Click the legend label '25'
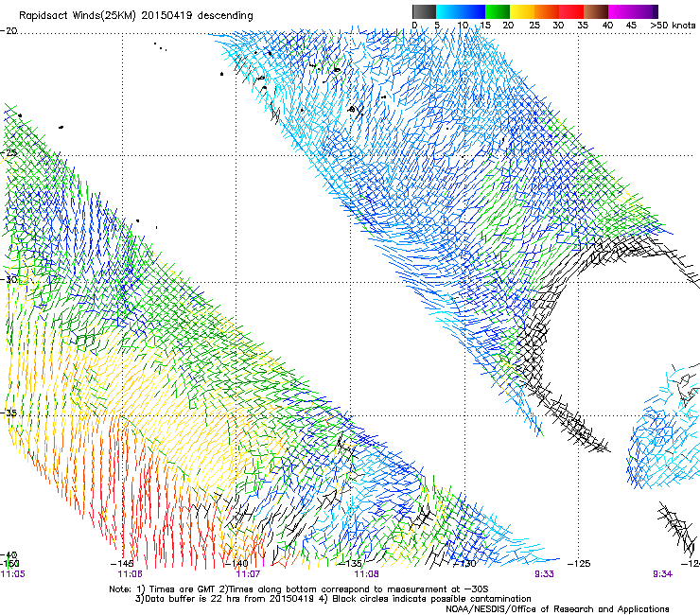The height and width of the screenshot is (615, 700). coord(534,26)
